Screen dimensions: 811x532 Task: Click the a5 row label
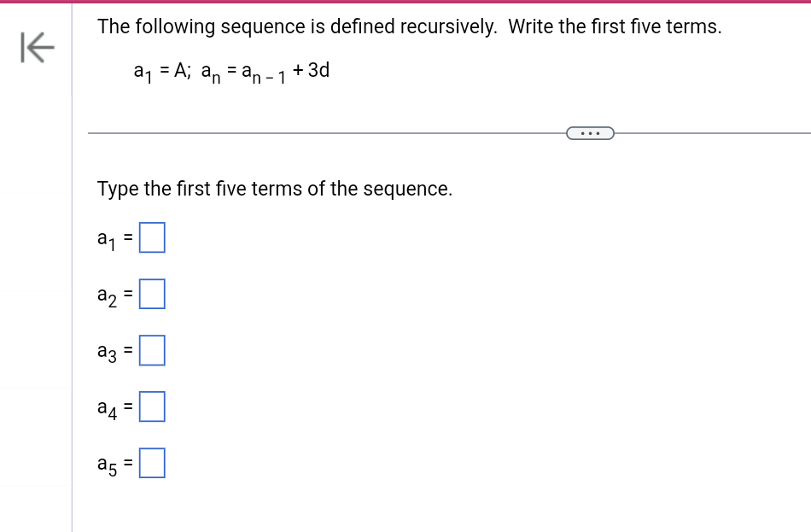(106, 464)
